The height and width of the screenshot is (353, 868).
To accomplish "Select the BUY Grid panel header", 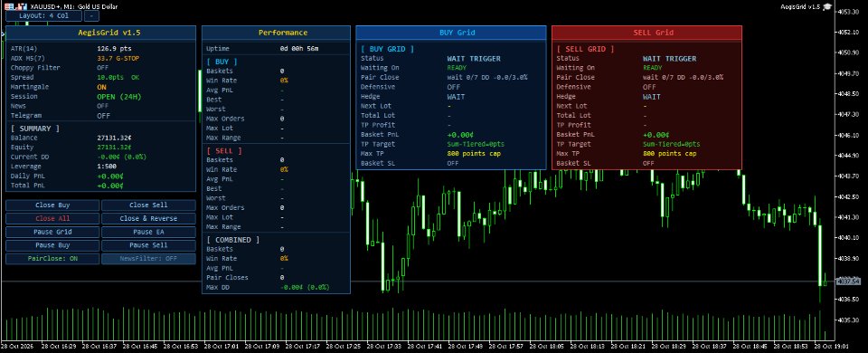I will pyautogui.click(x=451, y=33).
